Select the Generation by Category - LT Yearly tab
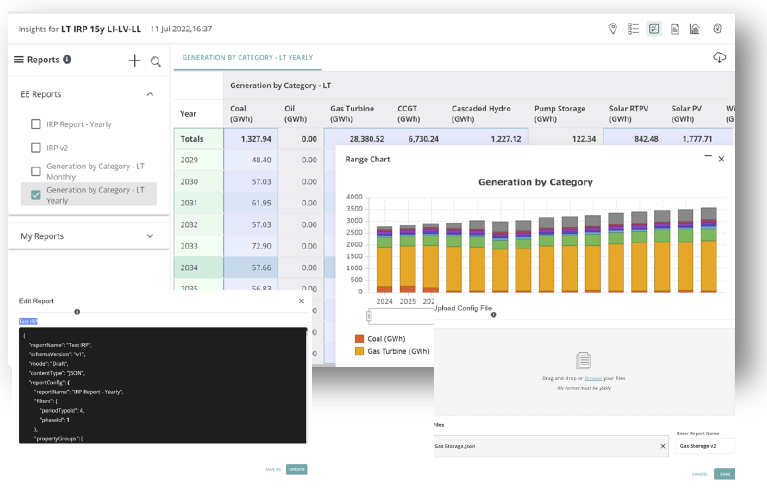The image size is (767, 502). pos(248,58)
